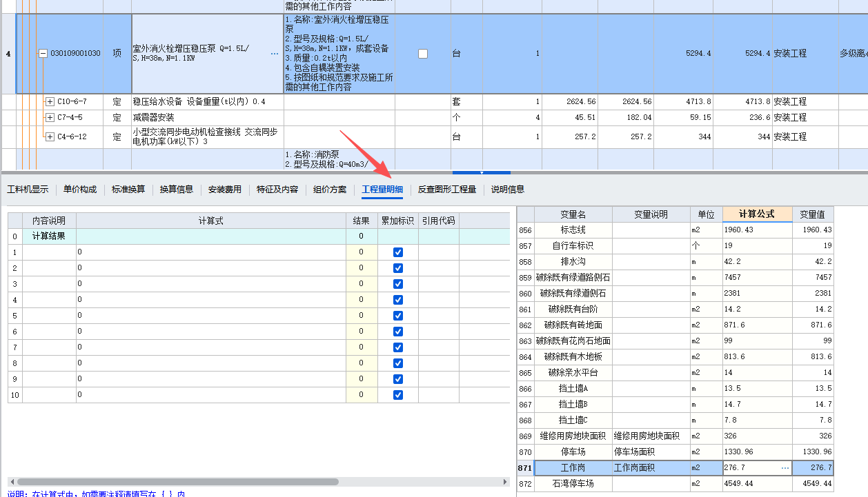Click the 5294.4 unit price cell

click(683, 54)
